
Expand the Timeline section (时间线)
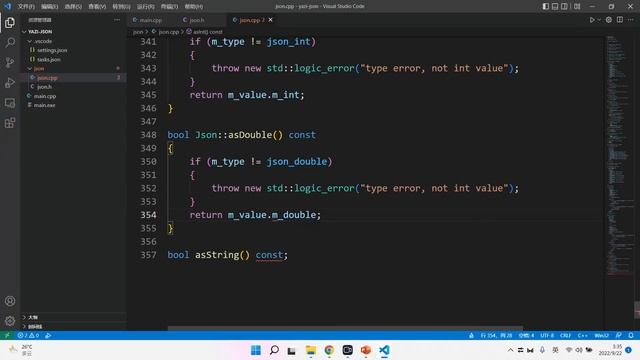pyautogui.click(x=73, y=327)
